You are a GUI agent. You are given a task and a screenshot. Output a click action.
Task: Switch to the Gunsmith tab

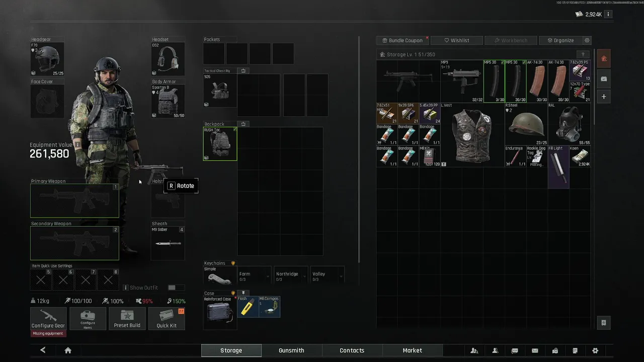[x=291, y=350]
